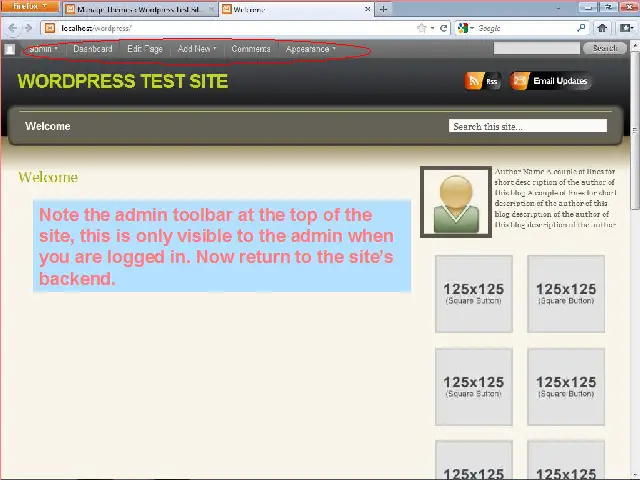Click the browser back arrow
This screenshot has width=640, height=480.
12,28
